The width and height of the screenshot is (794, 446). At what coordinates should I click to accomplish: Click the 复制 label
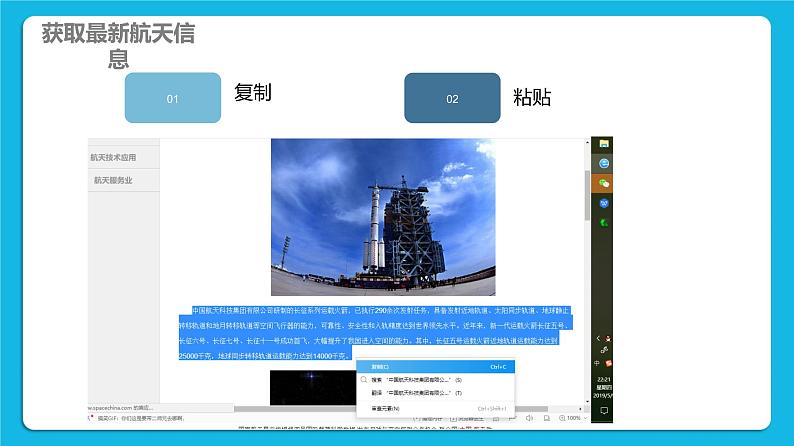coord(253,93)
